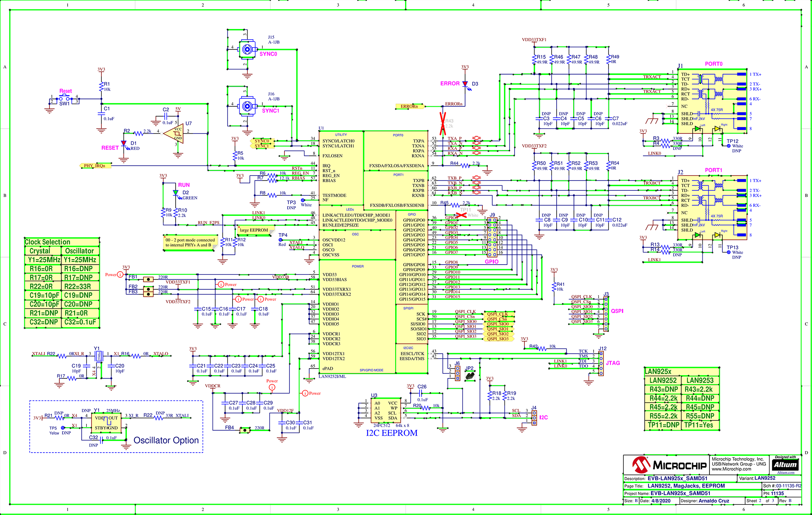This screenshot has width=812, height=515.
Task: Click the www.Microchip.com link
Action: 731,469
